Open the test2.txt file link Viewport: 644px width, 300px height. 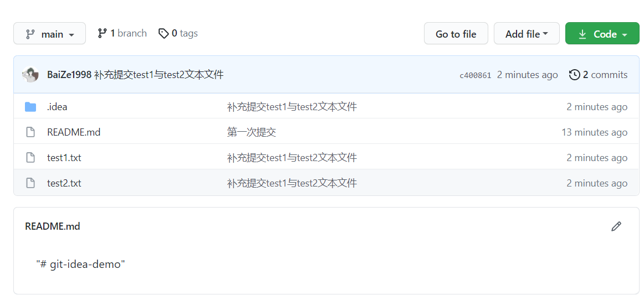[x=64, y=183]
